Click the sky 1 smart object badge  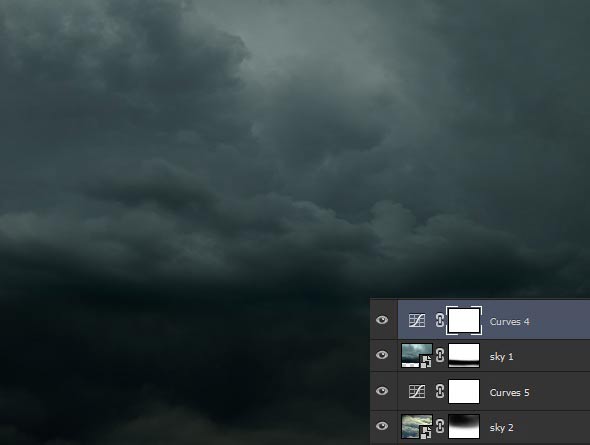(x=426, y=362)
